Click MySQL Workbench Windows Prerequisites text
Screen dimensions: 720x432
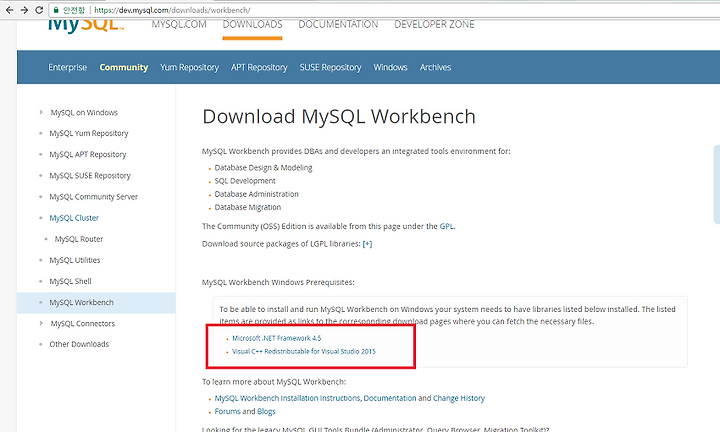coord(278,282)
